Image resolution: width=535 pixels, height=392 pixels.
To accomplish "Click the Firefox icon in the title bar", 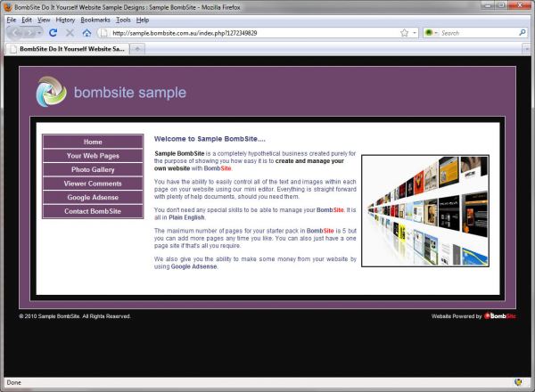I will (x=7, y=7).
